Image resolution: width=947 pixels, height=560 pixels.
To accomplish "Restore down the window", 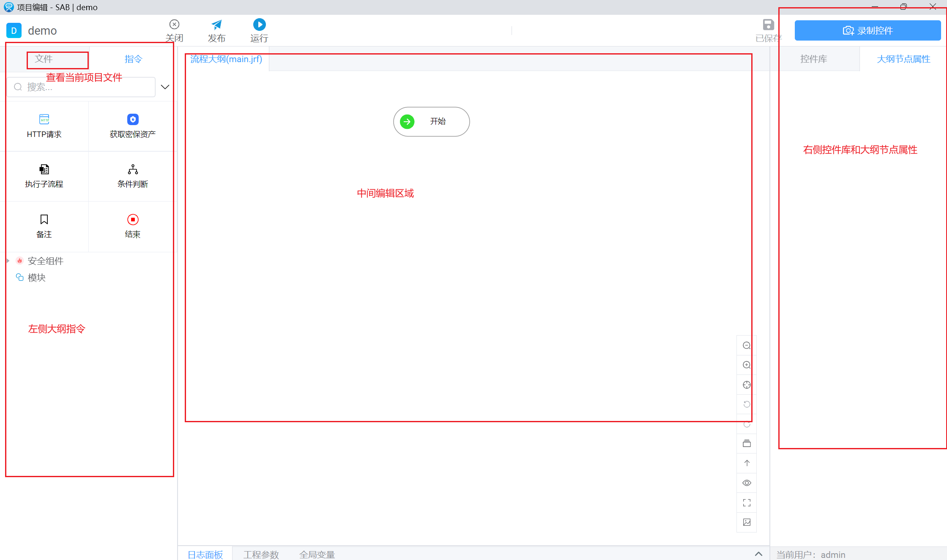I will click(x=903, y=7).
